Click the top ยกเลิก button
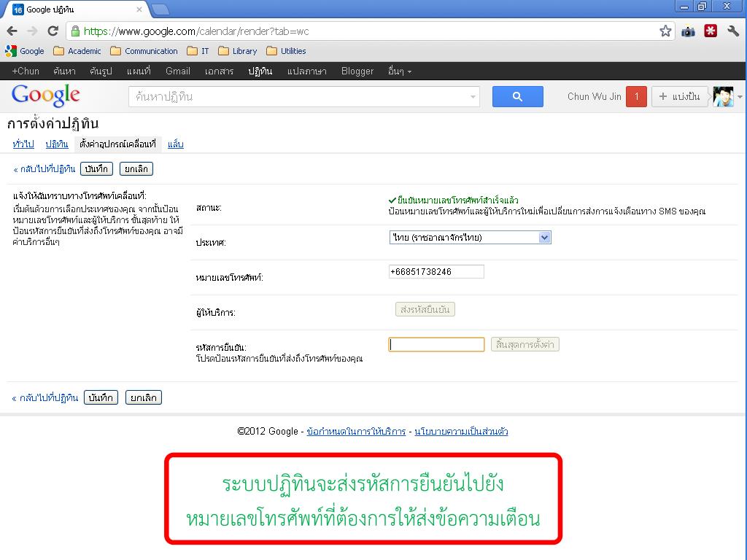Viewport: 747px width, 560px height. click(136, 169)
